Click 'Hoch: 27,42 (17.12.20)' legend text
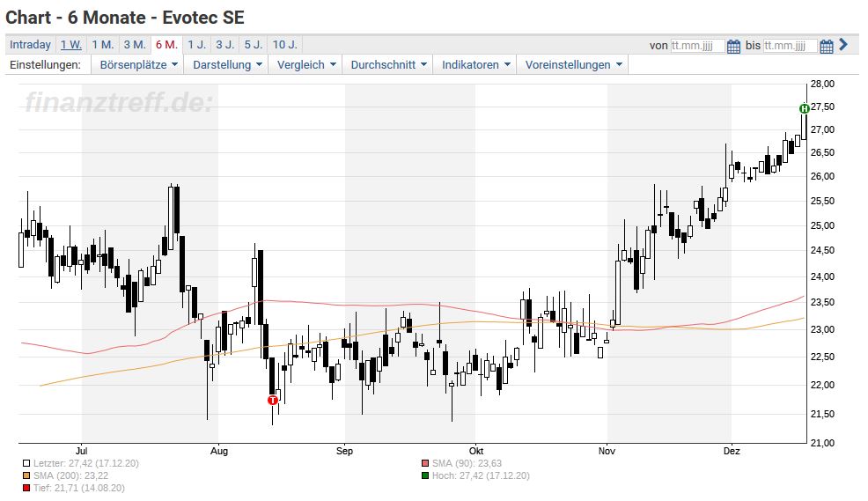 point(481,475)
